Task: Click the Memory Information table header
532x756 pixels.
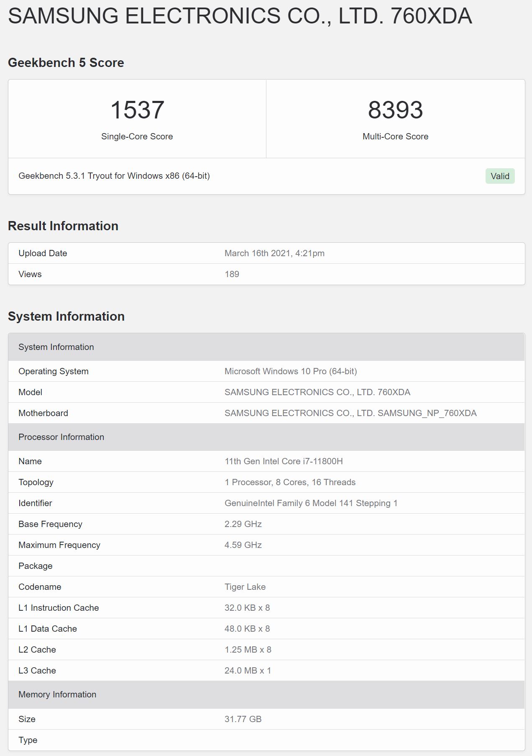Action: tap(266, 694)
